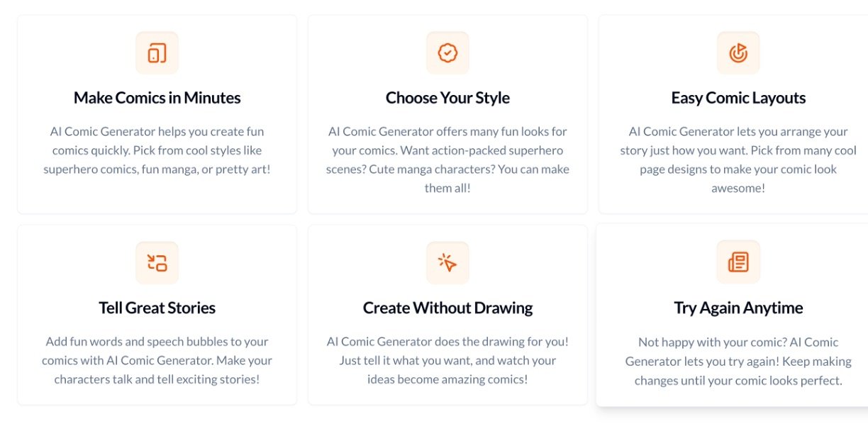868x431 pixels.
Task: Select the Create Without Drawing heading
Action: (447, 308)
